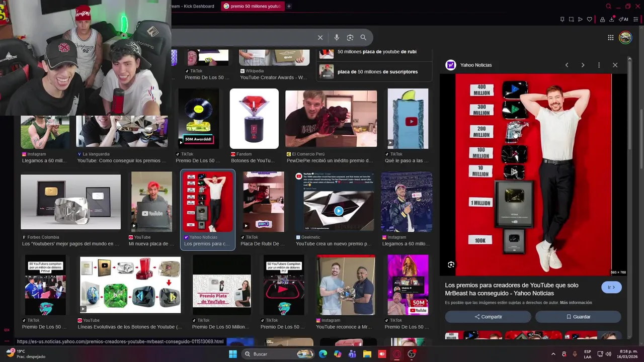
Task: Click the Compartir share button
Action: coord(488,317)
